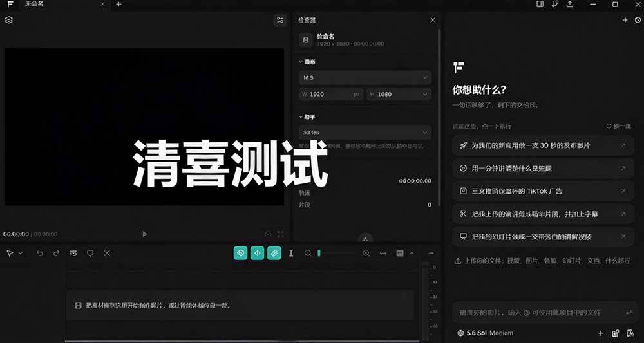The image size is (644, 343).
Task: Choose the speech highlights subtitles suggestion
Action: (x=543, y=214)
